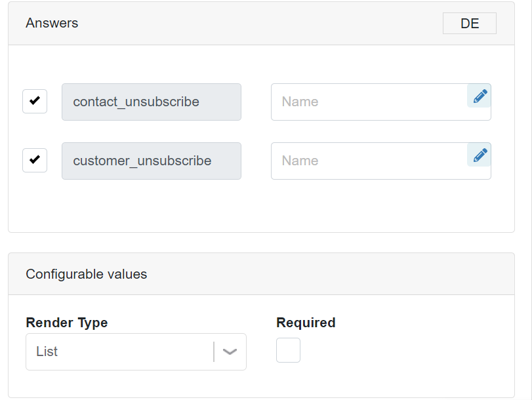Click the DE language button
Viewport: 532px width, 400px height.
tap(470, 24)
